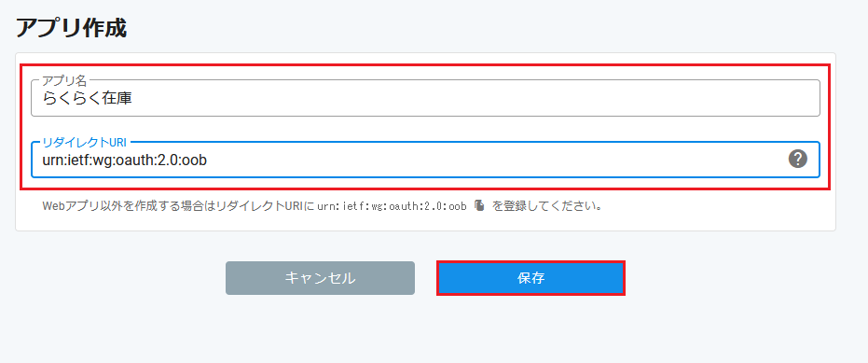This screenshot has width=868, height=363.
Task: Cancel app creation with キャンセル
Action: (320, 278)
